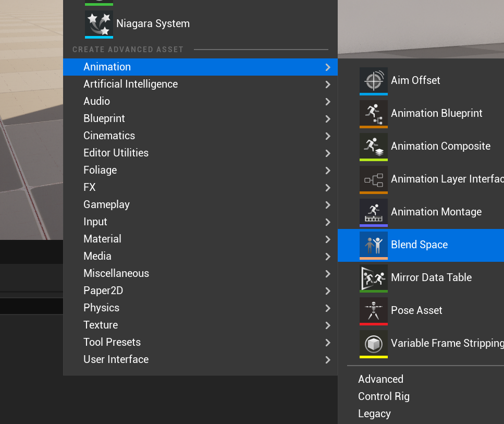Expand the Animation submenu arrow
This screenshot has width=504, height=424.
(327, 67)
